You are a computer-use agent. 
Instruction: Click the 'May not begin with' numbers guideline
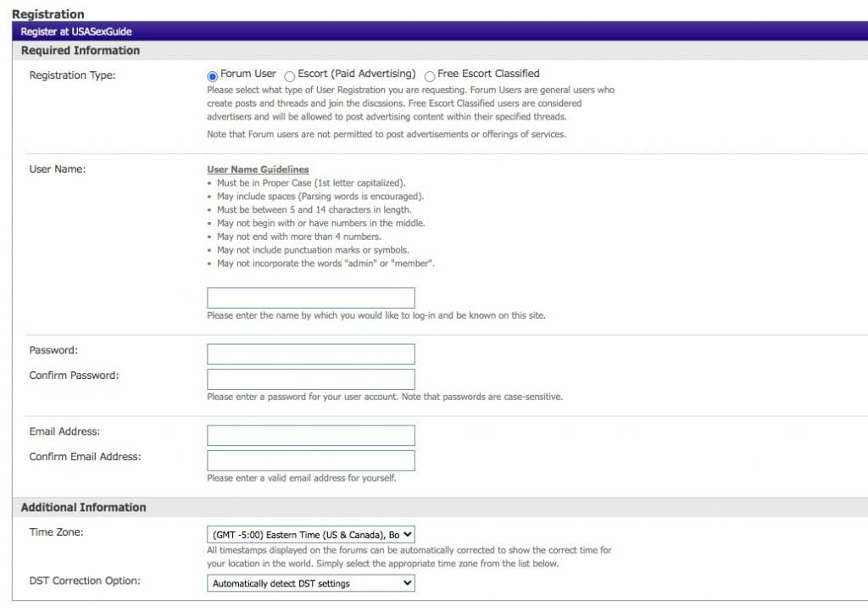pos(321,223)
